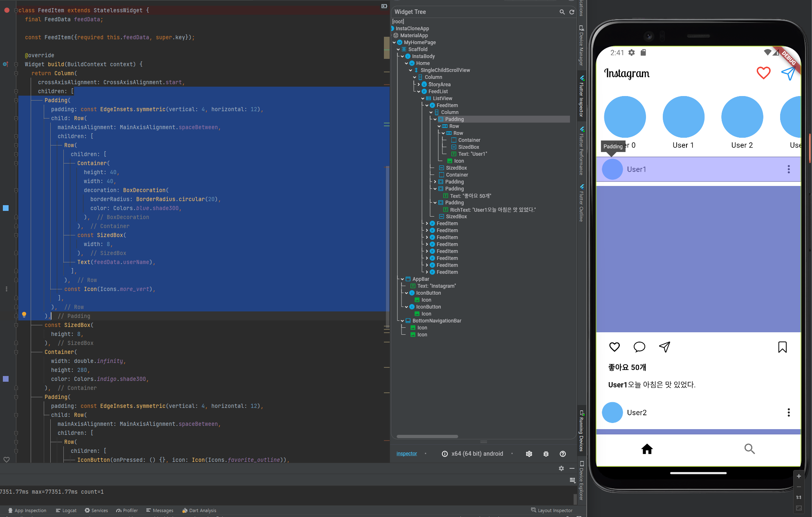Toggle the breakpoint on FeedItem class line

[x=7, y=10]
